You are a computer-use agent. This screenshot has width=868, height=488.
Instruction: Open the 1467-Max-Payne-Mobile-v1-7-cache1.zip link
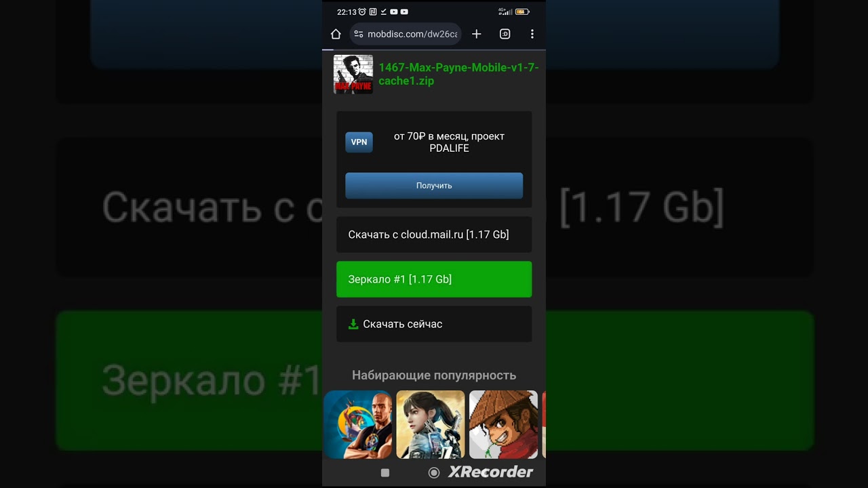point(458,74)
